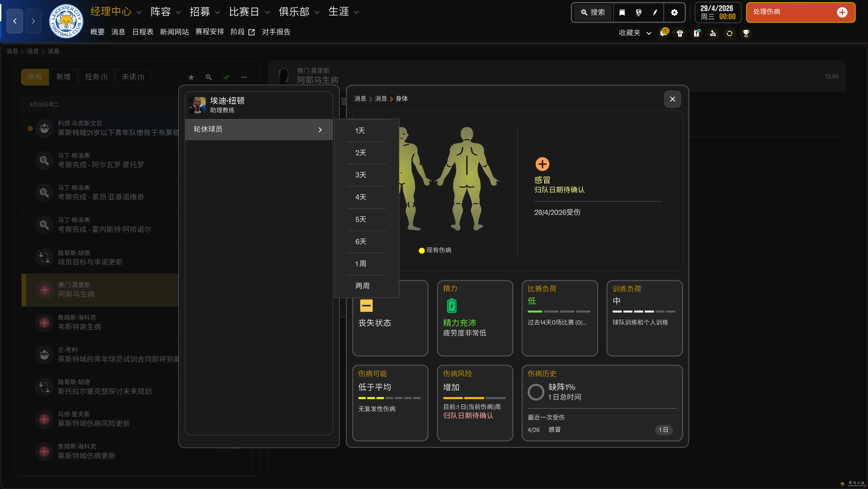Select 3天 rest duration option

(x=360, y=175)
